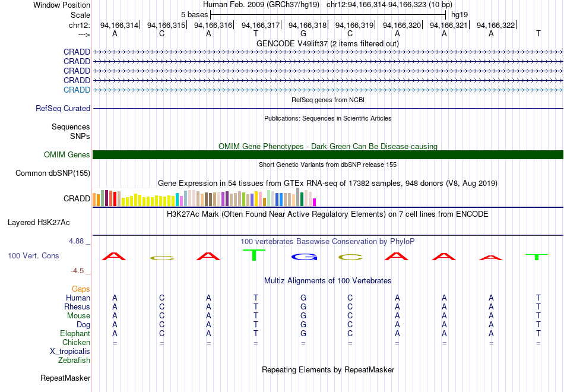
Task: Click the 4.88 upper scale value
Action: coord(76,241)
